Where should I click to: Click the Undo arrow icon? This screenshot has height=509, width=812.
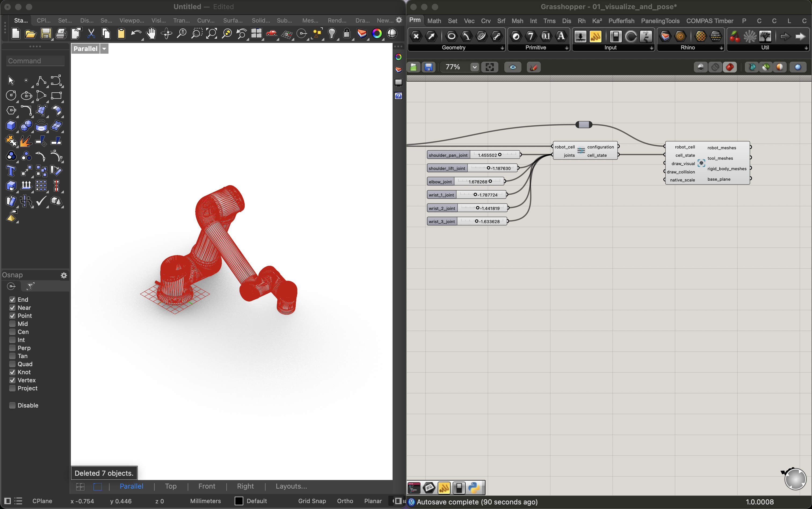pyautogui.click(x=136, y=34)
